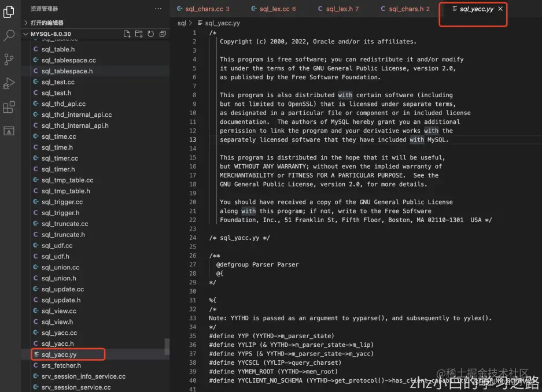Open the Search view in activity bar

tap(9, 35)
